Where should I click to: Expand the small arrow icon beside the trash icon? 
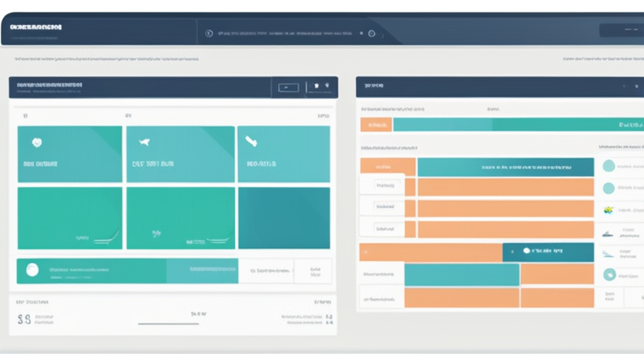click(327, 85)
